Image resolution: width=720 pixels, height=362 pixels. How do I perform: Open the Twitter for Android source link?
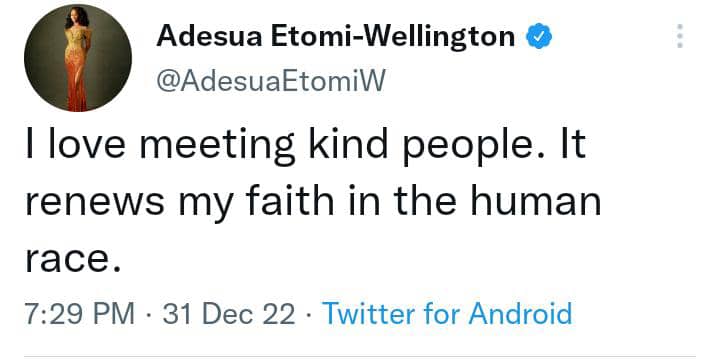[447, 314]
